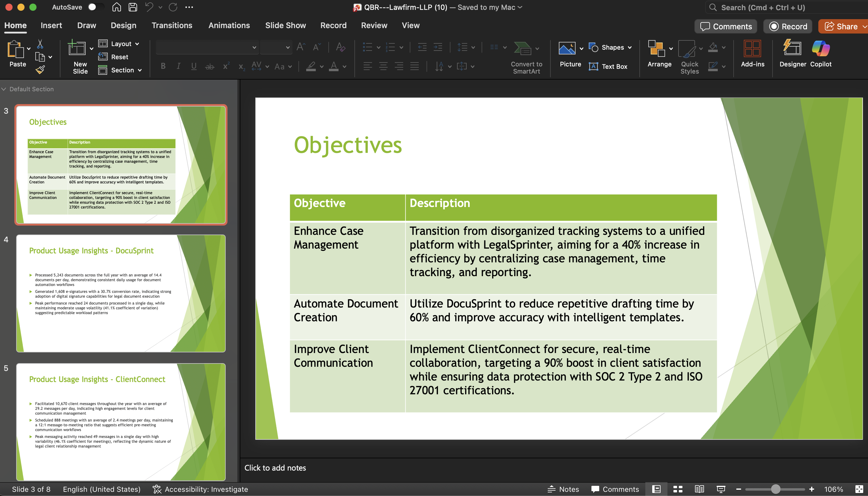Apply strikethrough to selected text

[210, 66]
